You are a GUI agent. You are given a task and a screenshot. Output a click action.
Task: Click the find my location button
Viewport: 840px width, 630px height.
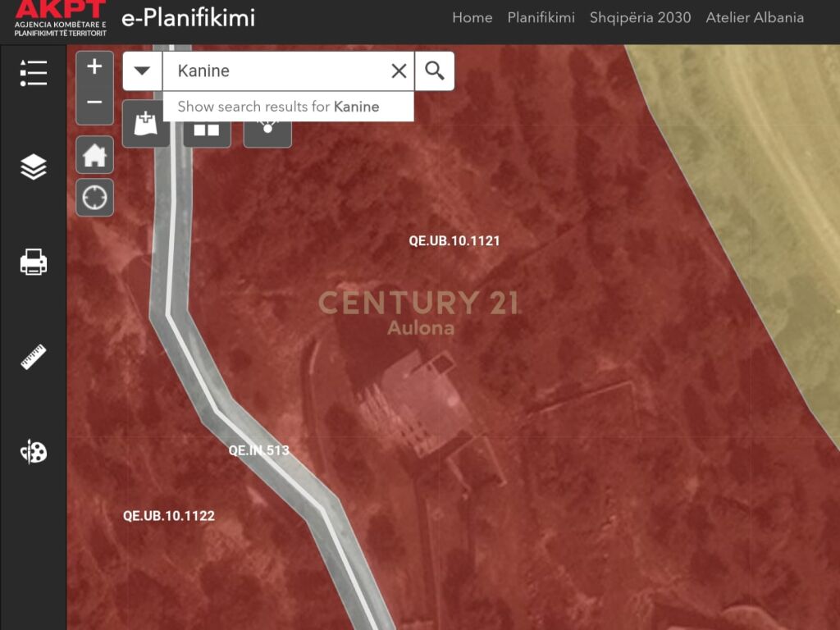click(x=94, y=197)
